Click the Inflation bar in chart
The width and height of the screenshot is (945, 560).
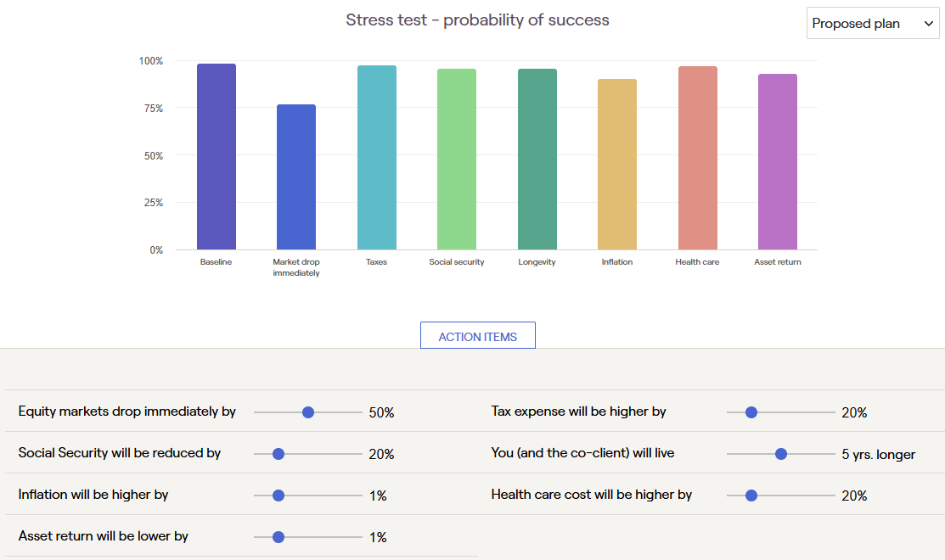pos(617,165)
